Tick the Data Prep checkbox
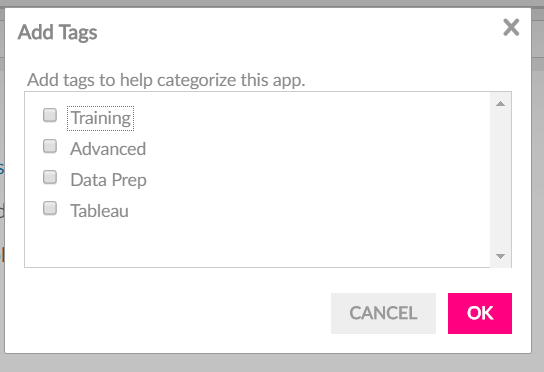The width and height of the screenshot is (544, 372). [x=50, y=177]
